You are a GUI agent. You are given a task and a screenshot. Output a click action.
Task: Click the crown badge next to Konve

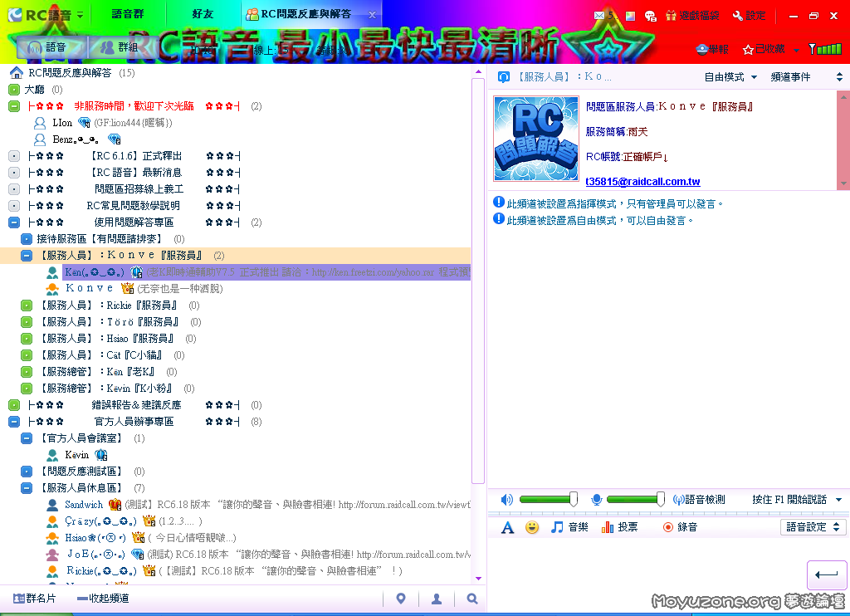tap(127, 288)
